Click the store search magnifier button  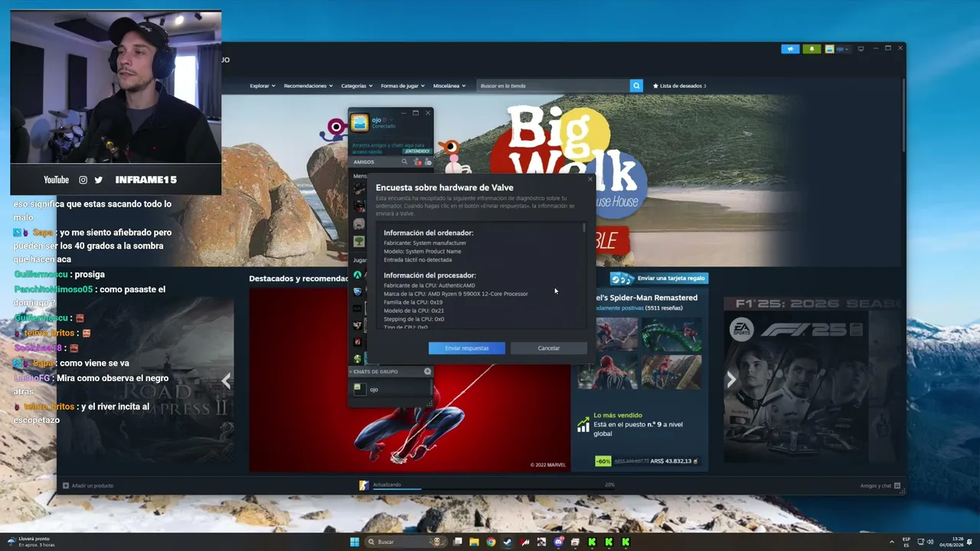(x=636, y=86)
